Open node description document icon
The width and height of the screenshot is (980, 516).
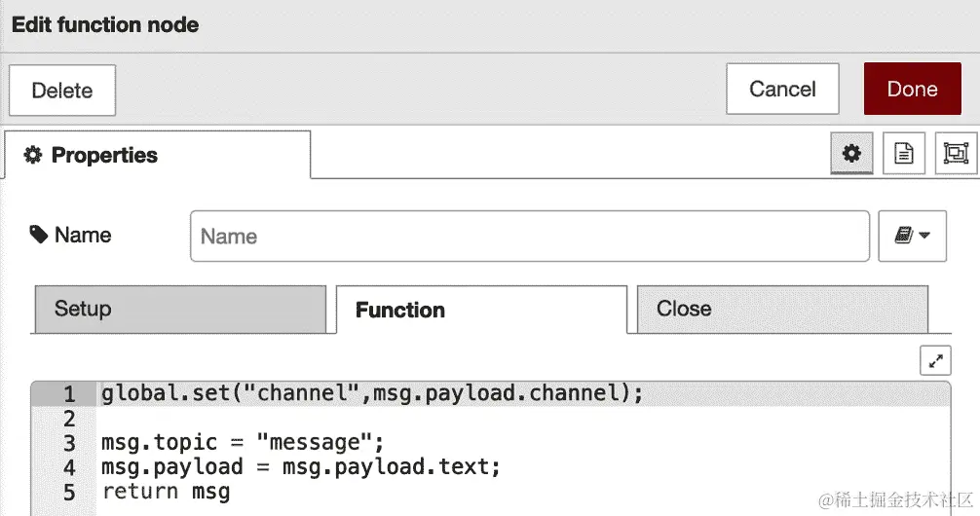[904, 153]
